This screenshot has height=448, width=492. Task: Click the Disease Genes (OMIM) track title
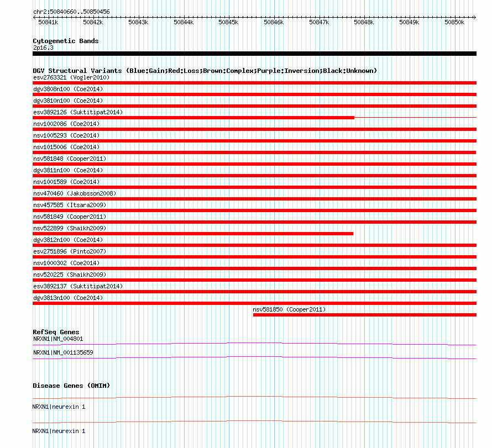pyautogui.click(x=71, y=386)
